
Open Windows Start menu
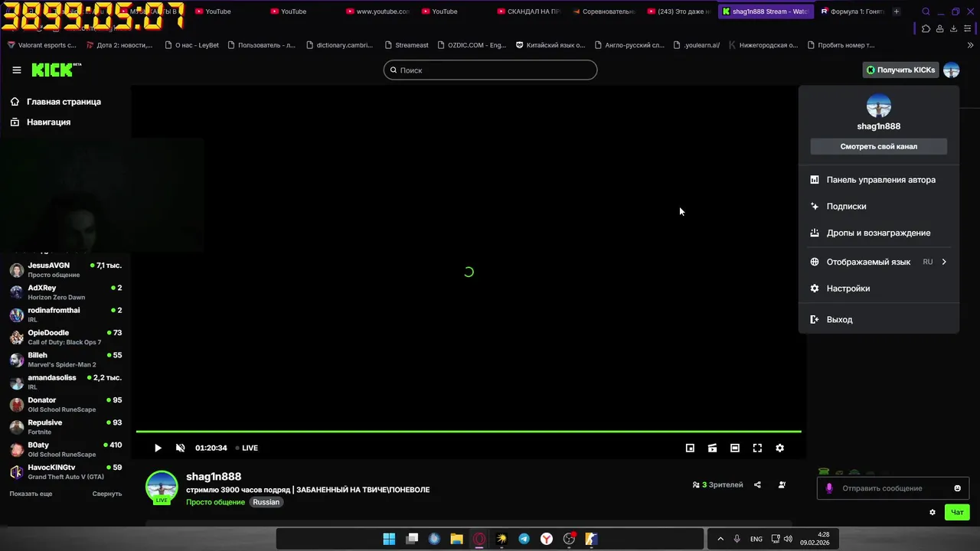point(389,539)
